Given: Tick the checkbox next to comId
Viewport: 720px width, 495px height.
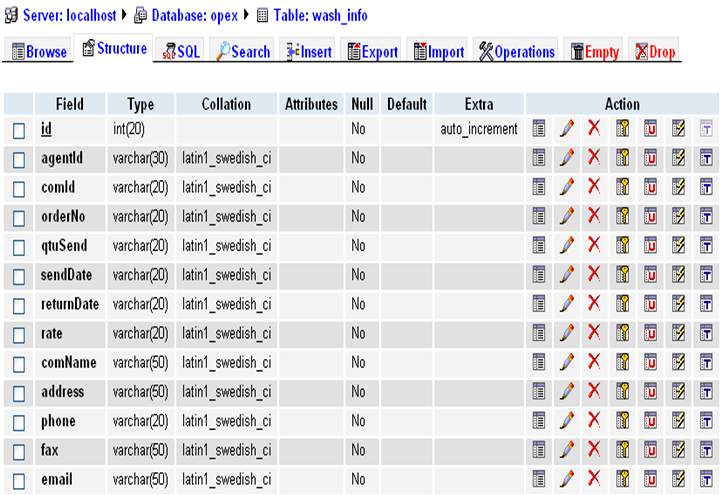Looking at the screenshot, I should click(19, 188).
